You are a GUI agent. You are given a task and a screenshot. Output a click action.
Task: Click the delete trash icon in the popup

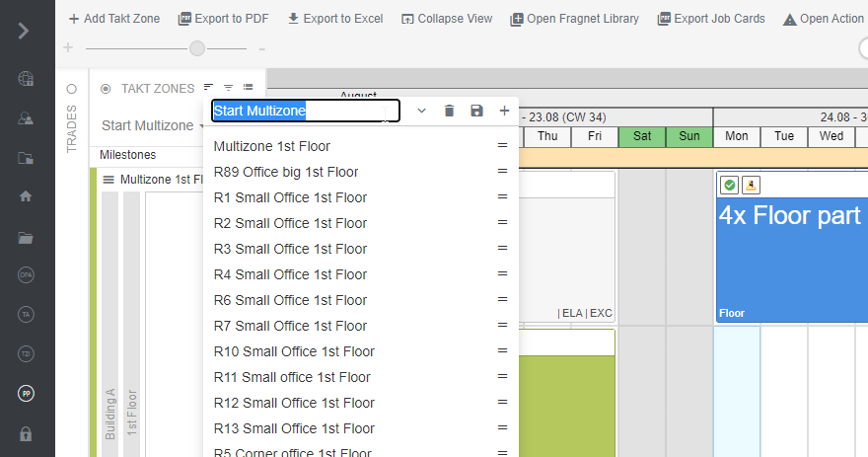click(449, 111)
